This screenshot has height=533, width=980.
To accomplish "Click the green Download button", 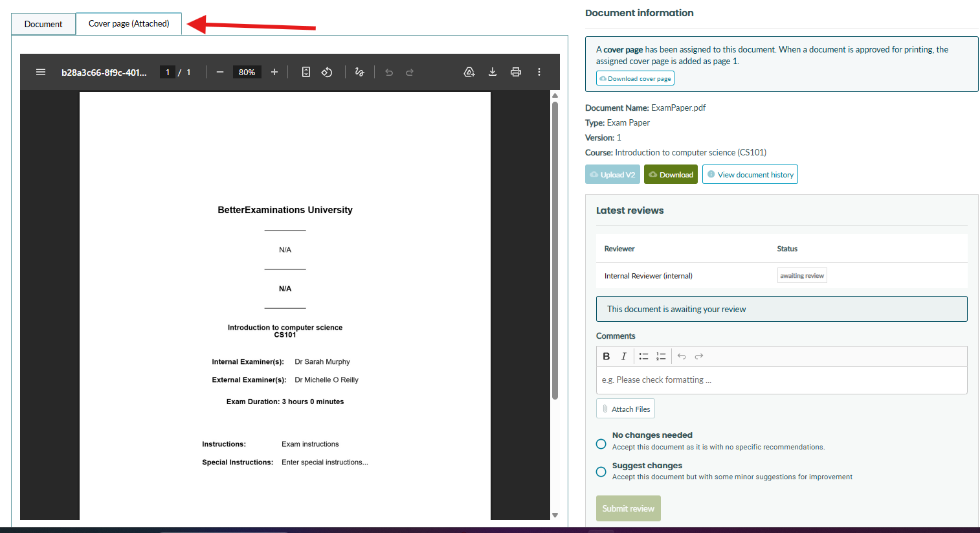I will [x=671, y=174].
